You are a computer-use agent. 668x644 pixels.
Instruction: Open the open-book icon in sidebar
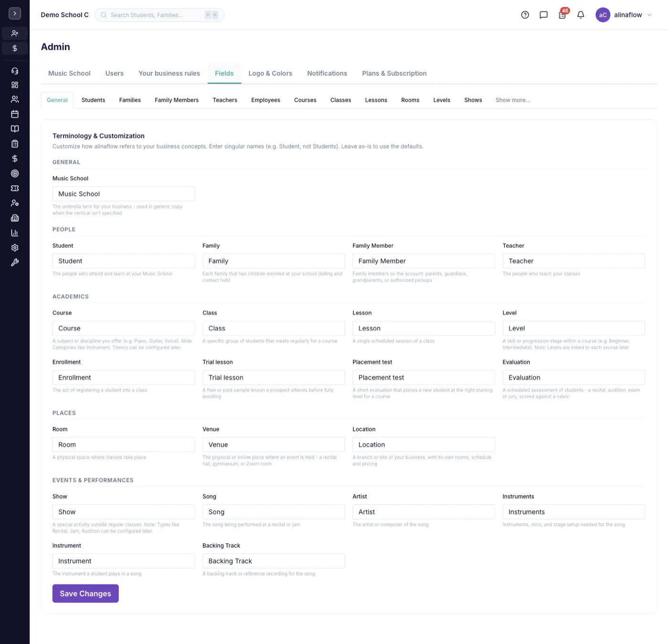pyautogui.click(x=15, y=129)
